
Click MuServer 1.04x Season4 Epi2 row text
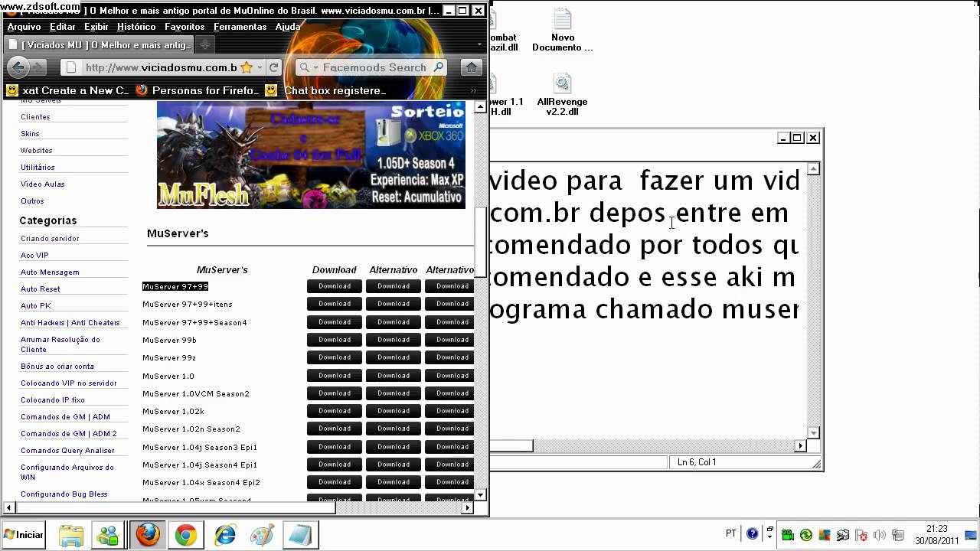click(201, 483)
